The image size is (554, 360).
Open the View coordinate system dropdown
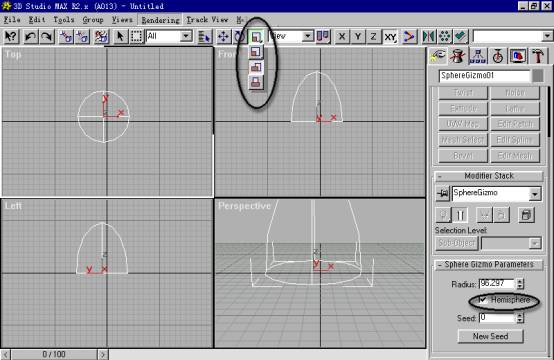308,36
